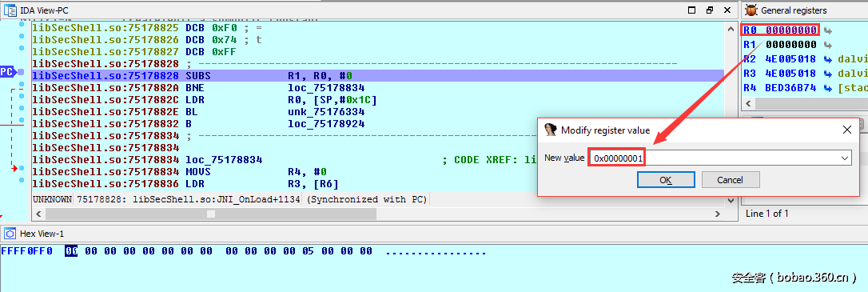The height and width of the screenshot is (292, 868).
Task: Select the General registers panel title
Action: tap(794, 10)
